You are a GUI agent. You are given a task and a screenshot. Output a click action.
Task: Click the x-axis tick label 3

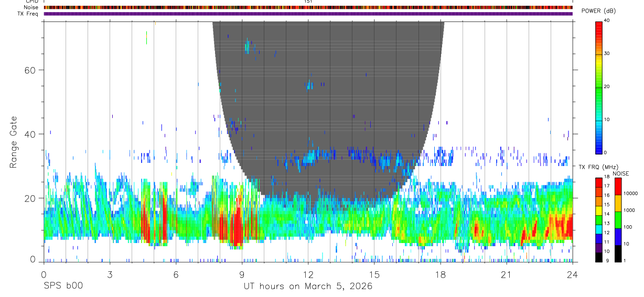tap(110, 274)
